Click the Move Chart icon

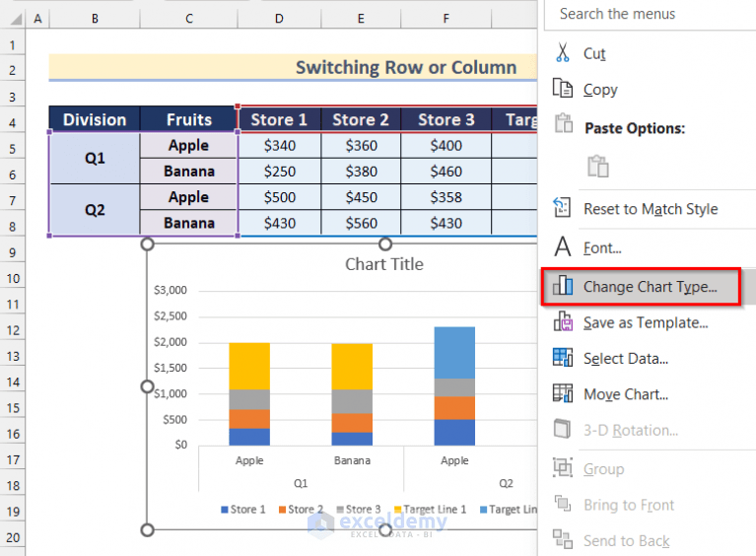click(563, 393)
